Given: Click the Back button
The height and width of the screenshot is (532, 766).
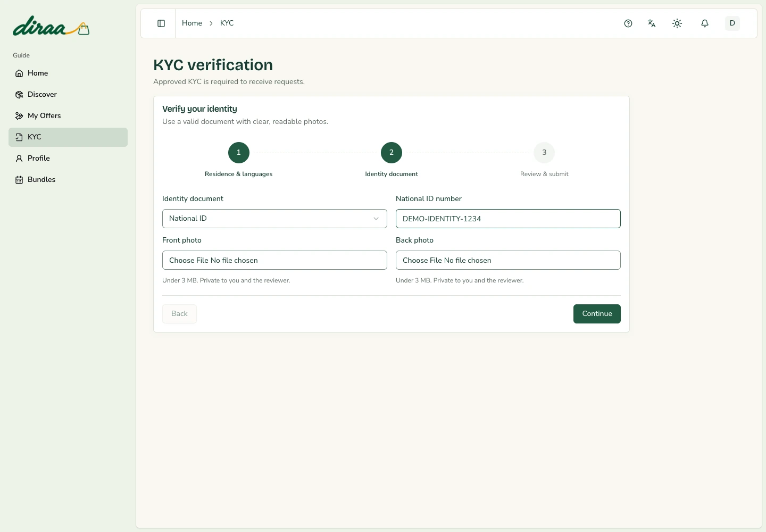Looking at the screenshot, I should pos(179,314).
